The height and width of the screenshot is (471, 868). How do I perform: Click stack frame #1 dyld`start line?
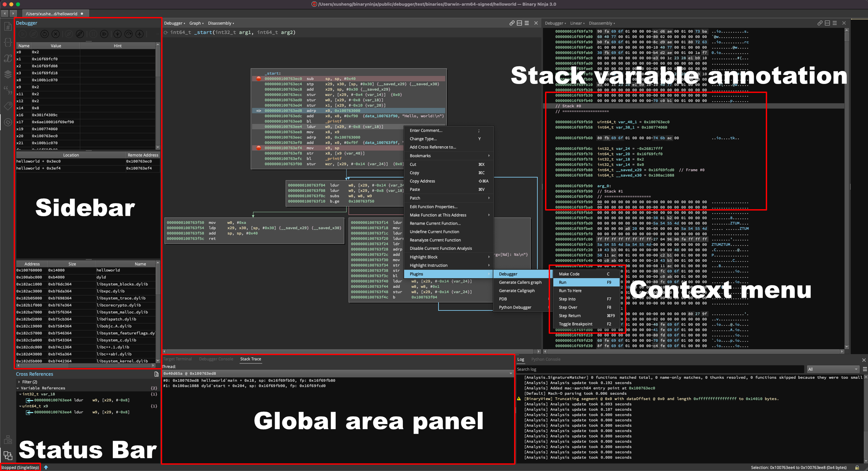pos(244,386)
